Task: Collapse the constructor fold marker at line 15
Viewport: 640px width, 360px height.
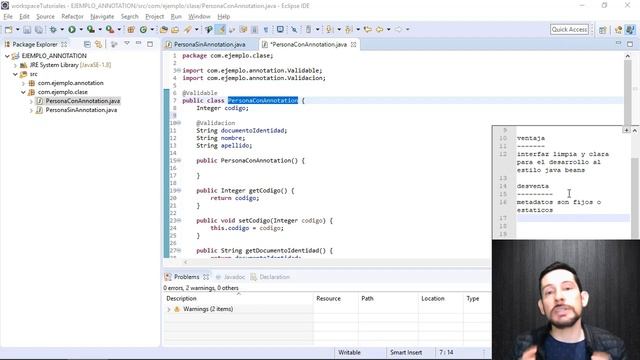Action: pos(179,160)
